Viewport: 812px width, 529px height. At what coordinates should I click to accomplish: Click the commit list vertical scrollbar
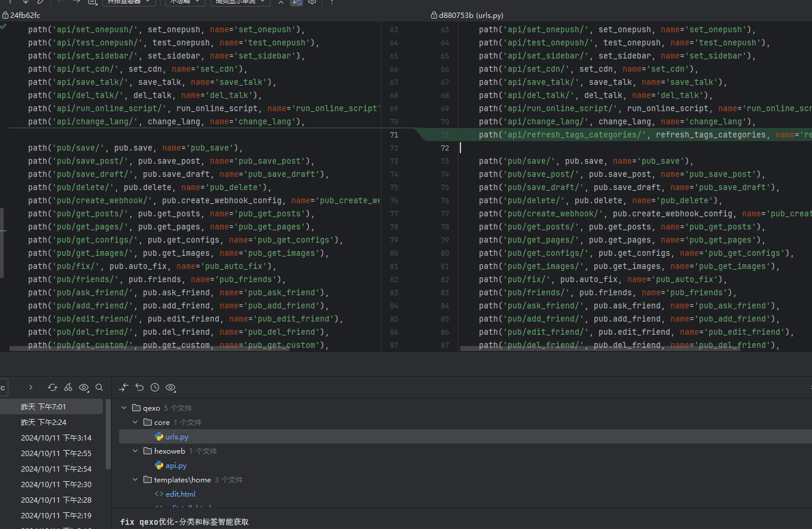coord(108,434)
